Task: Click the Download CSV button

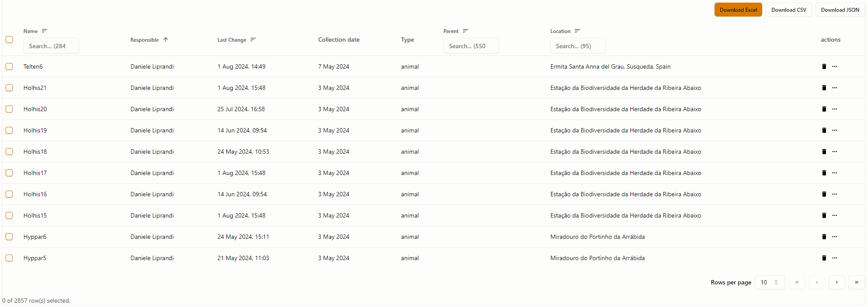Action: click(789, 10)
